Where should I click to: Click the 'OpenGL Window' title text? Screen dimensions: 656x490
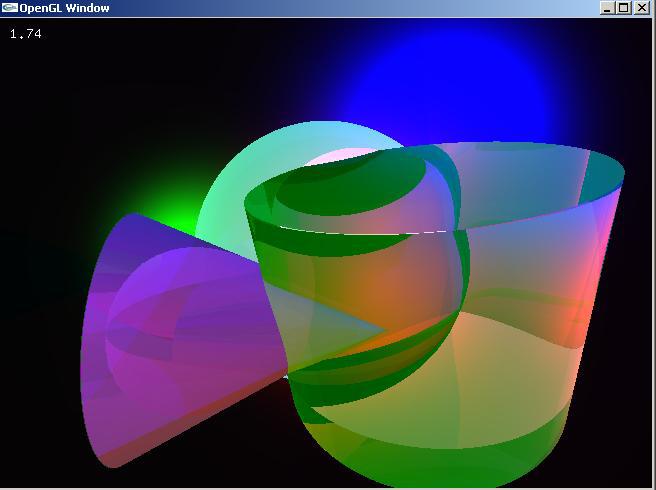point(64,8)
